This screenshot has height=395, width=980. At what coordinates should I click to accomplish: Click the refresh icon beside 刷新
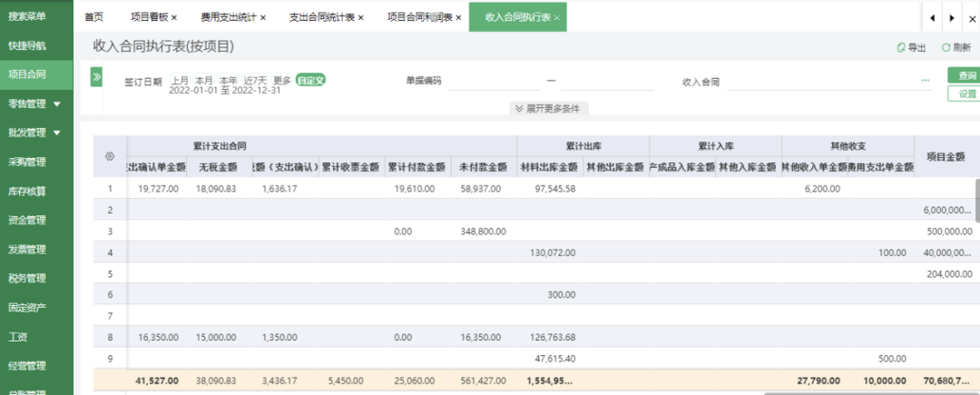(x=946, y=47)
